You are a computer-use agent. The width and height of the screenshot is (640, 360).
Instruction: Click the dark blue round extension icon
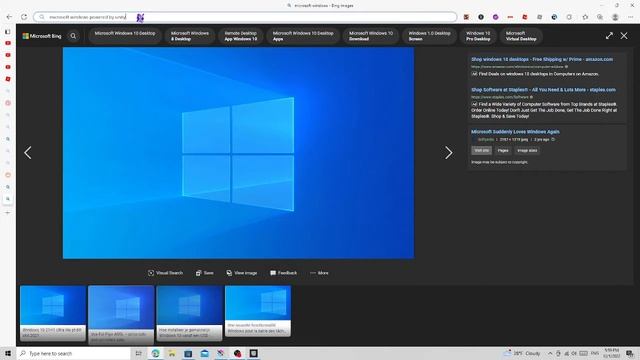coord(554,17)
